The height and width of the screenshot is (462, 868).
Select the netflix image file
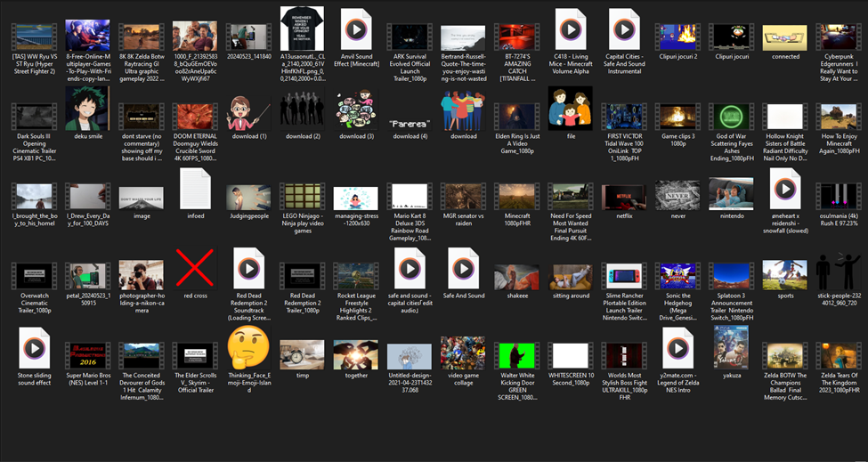coord(624,197)
